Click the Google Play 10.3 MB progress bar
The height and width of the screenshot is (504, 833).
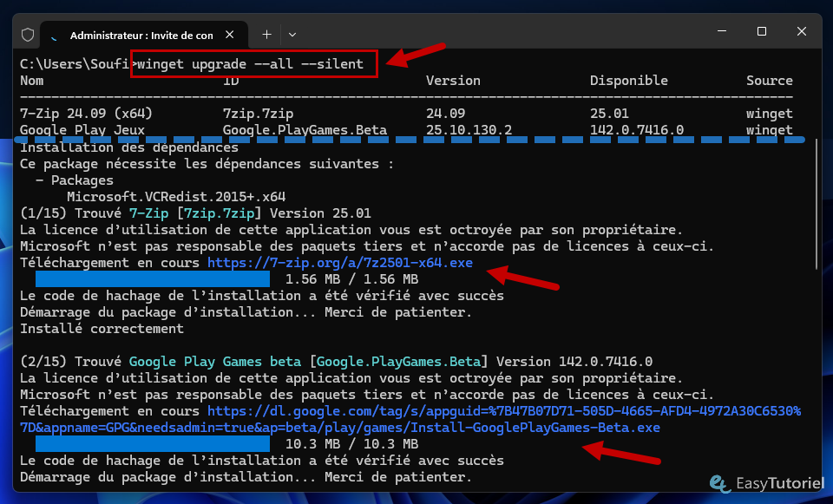pyautogui.click(x=153, y=444)
